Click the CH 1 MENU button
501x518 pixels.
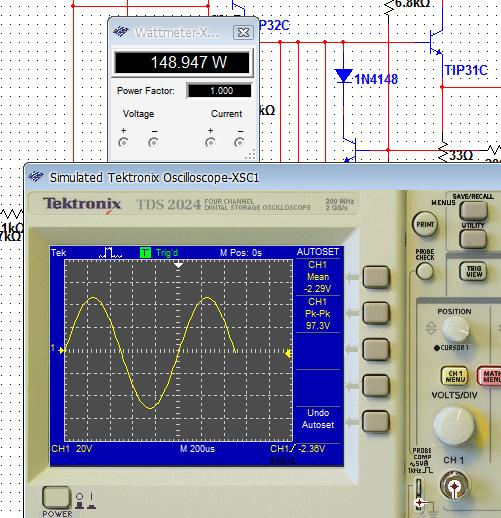(455, 376)
